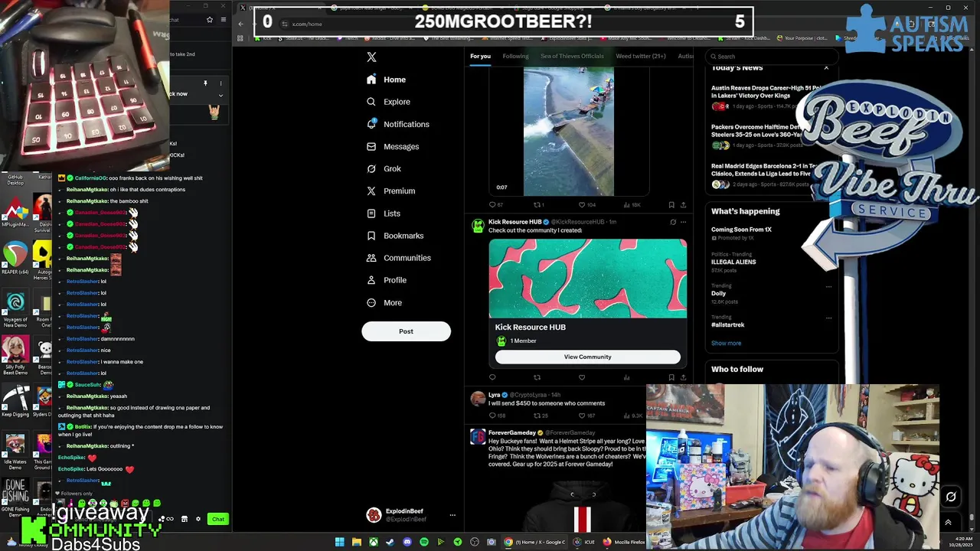The height and width of the screenshot is (551, 980).
Task: Play the water slide video post
Action: tap(569, 131)
